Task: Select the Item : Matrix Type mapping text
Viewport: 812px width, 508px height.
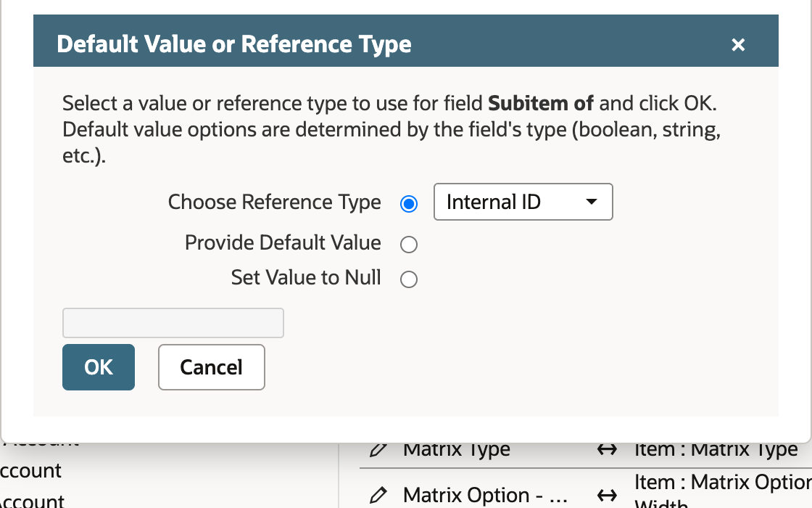Action: [716, 449]
